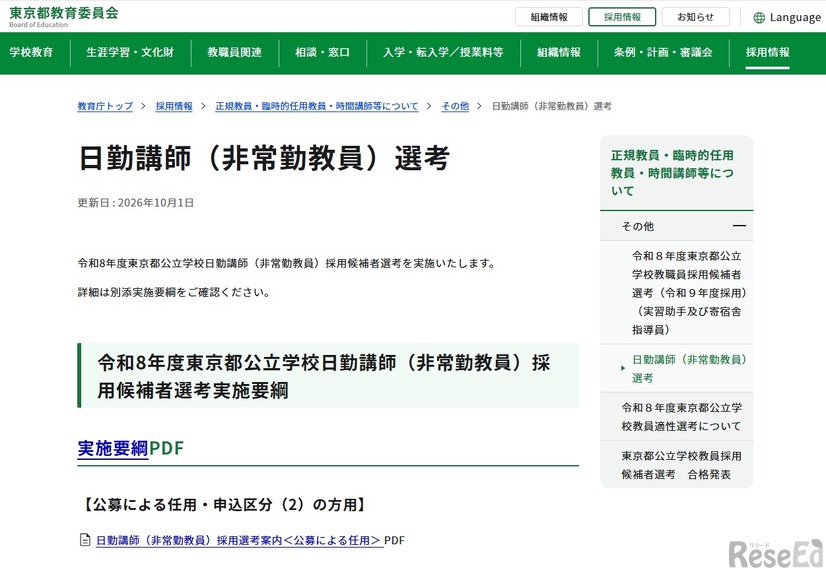Click the page title 日勤講師（非常勤教員）選考
This screenshot has height=570, width=826.
pos(264,158)
